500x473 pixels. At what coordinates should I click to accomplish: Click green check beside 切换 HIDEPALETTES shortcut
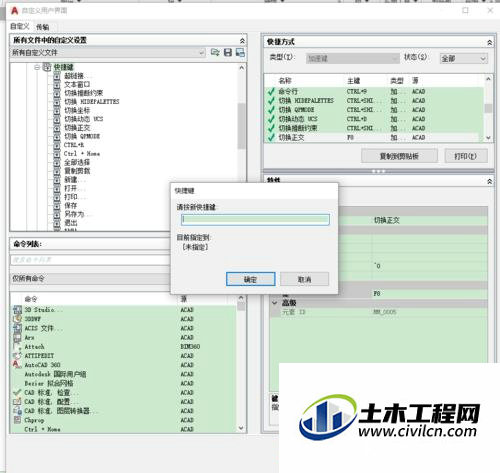271,100
